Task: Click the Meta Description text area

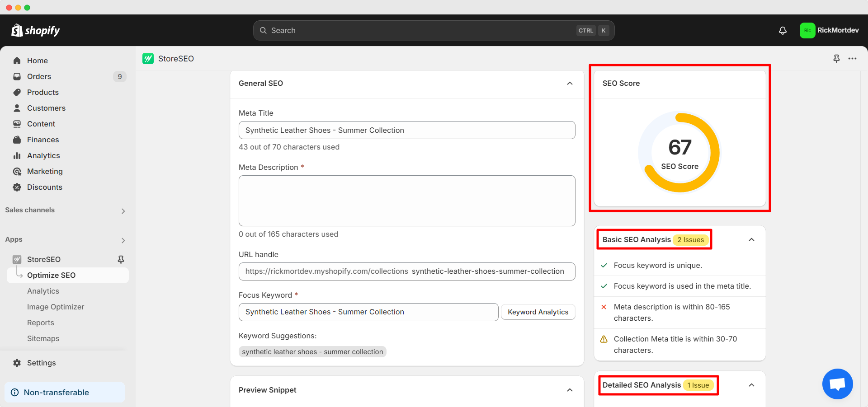Action: click(407, 201)
